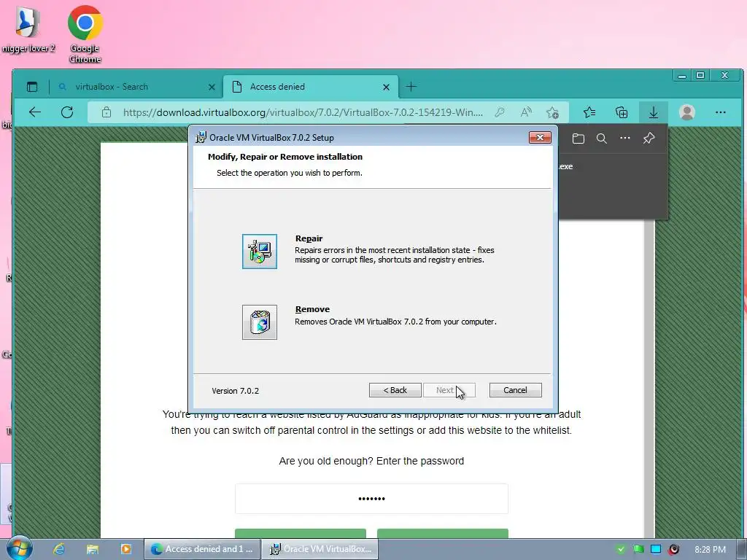Open a new browser tab
This screenshot has height=560, width=747.
(411, 87)
